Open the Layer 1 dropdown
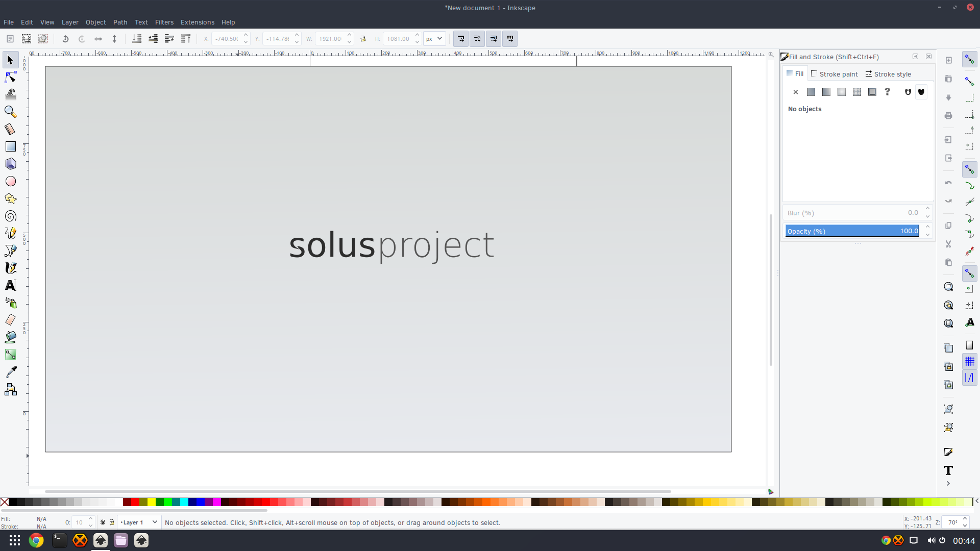The width and height of the screenshot is (980, 551). [139, 522]
